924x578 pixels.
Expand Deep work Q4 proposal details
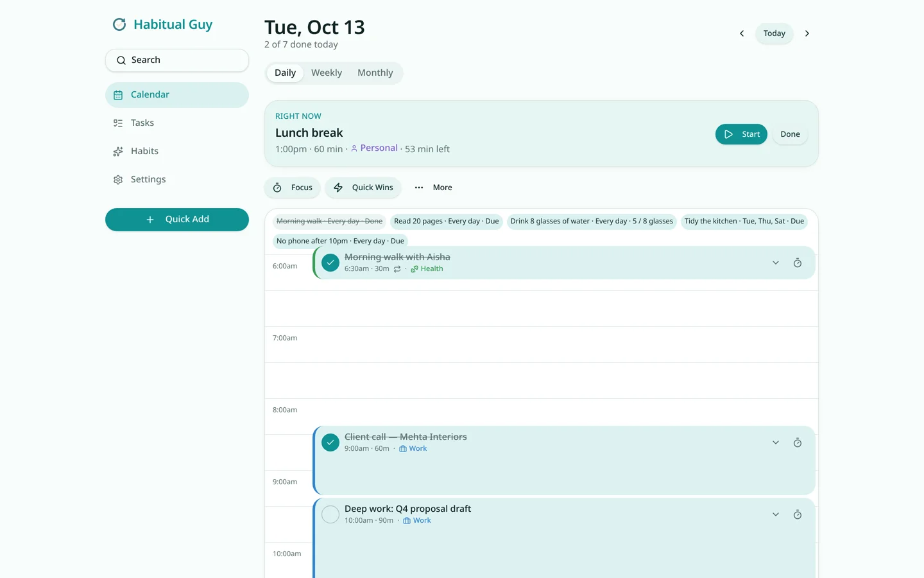point(776,514)
